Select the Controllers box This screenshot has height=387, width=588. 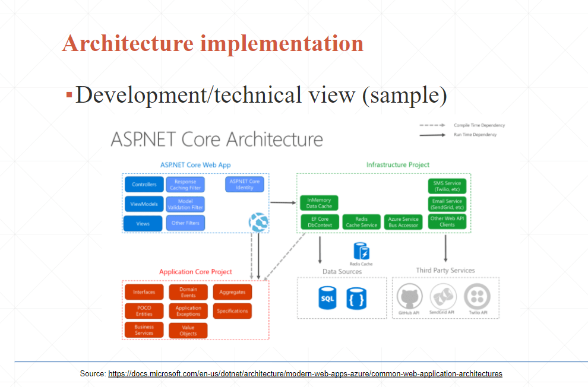click(144, 185)
